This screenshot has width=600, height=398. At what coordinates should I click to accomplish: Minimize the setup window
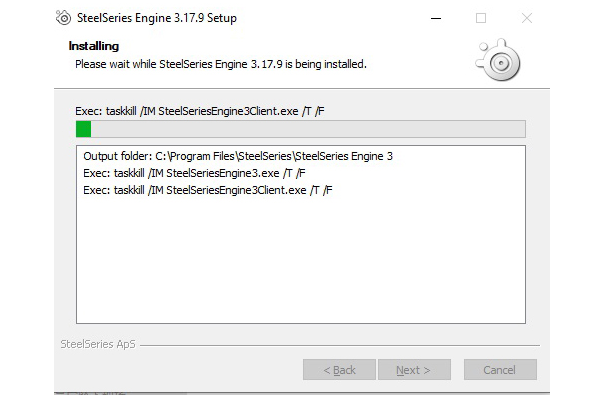pyautogui.click(x=436, y=18)
